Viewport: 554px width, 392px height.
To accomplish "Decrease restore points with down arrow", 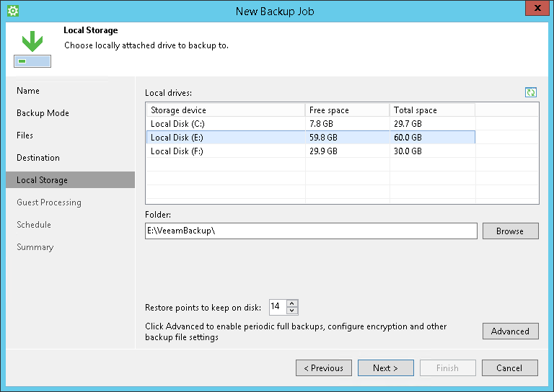I will [292, 311].
